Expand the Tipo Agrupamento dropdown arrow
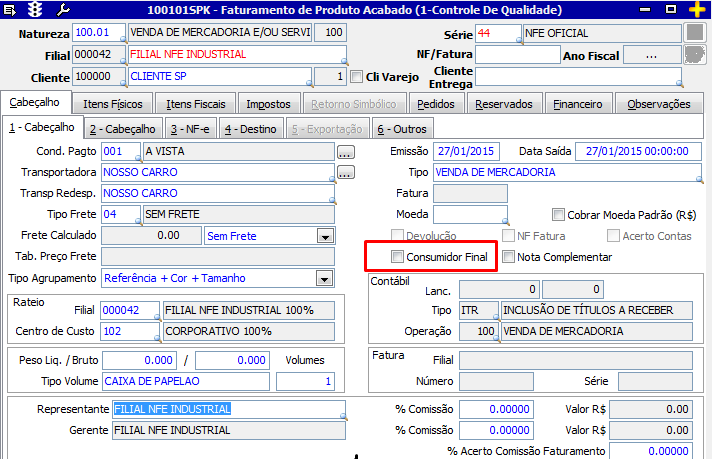Viewport: 712px width, 459px height. (325, 278)
